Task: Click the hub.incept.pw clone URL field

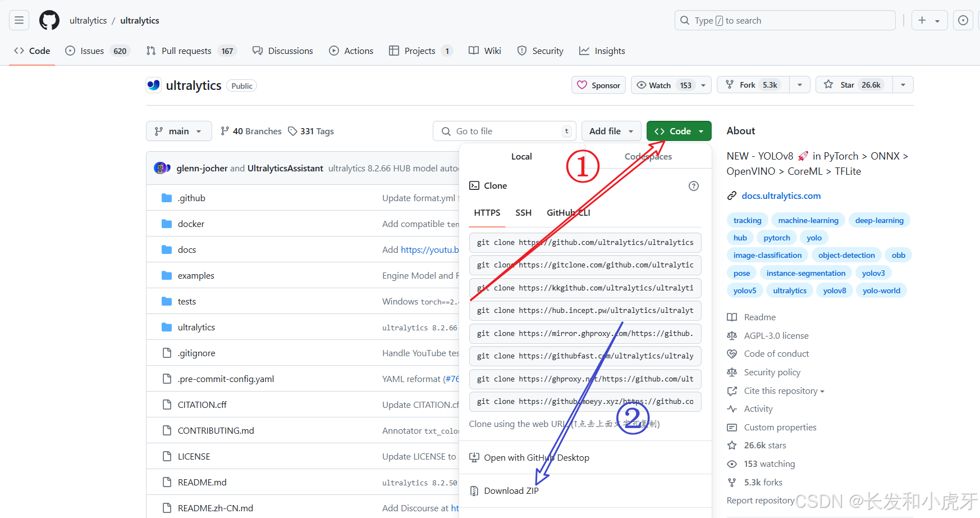Action: coord(585,310)
